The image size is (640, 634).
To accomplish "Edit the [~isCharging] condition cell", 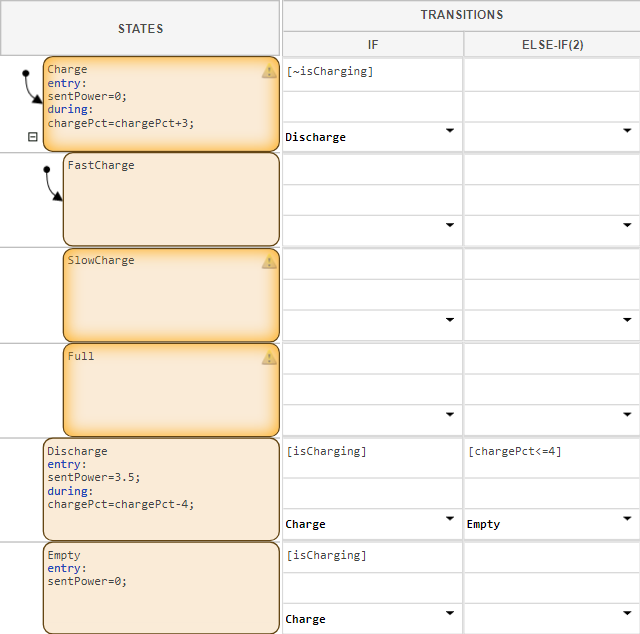I will (x=372, y=72).
